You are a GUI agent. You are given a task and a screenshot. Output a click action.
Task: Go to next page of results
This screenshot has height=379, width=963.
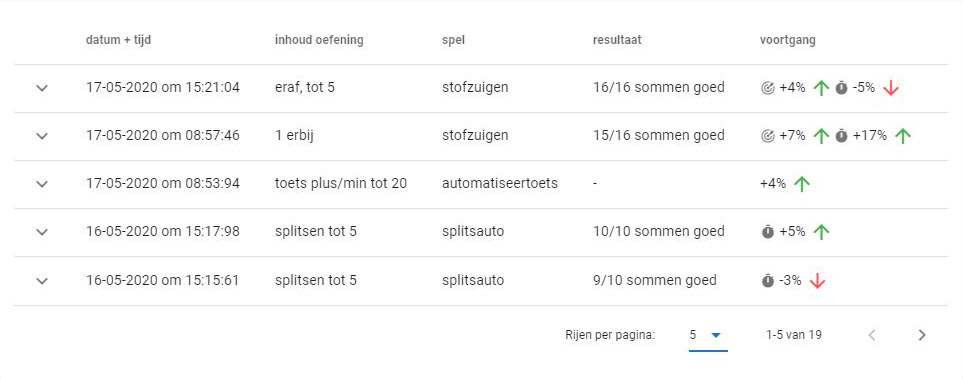tap(921, 335)
